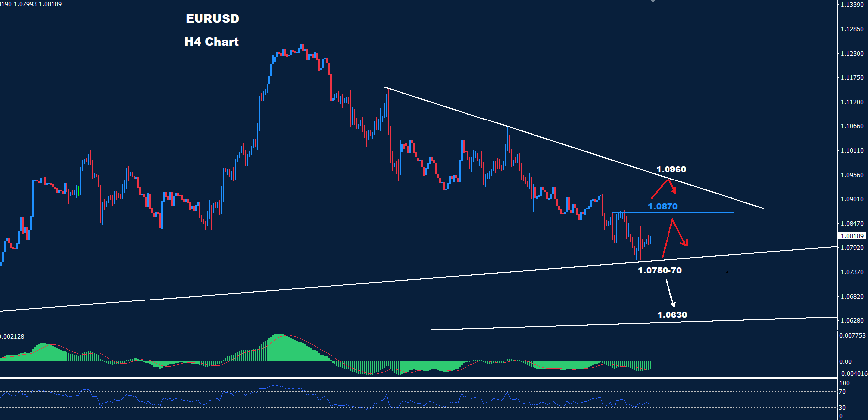Select the OHLC readout in top-left corner

(x=31, y=4)
